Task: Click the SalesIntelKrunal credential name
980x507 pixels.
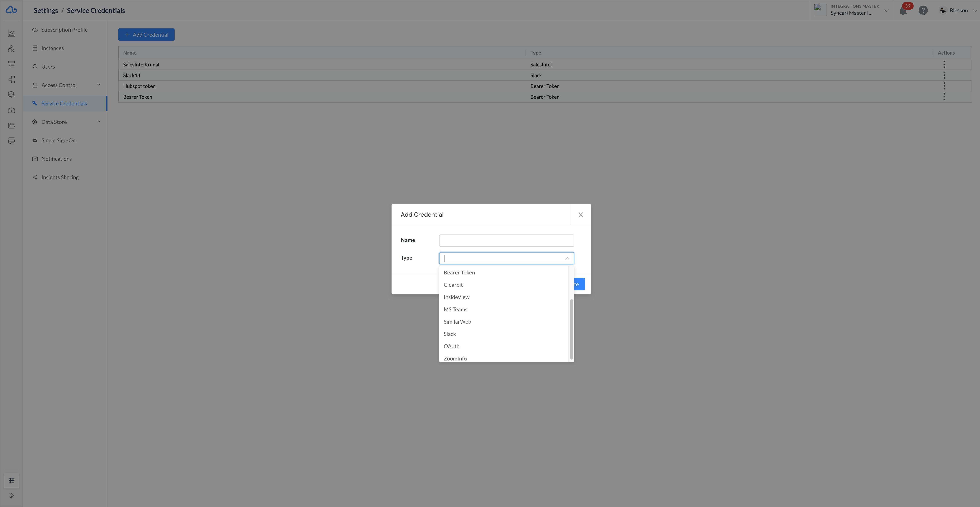Action: click(x=141, y=65)
